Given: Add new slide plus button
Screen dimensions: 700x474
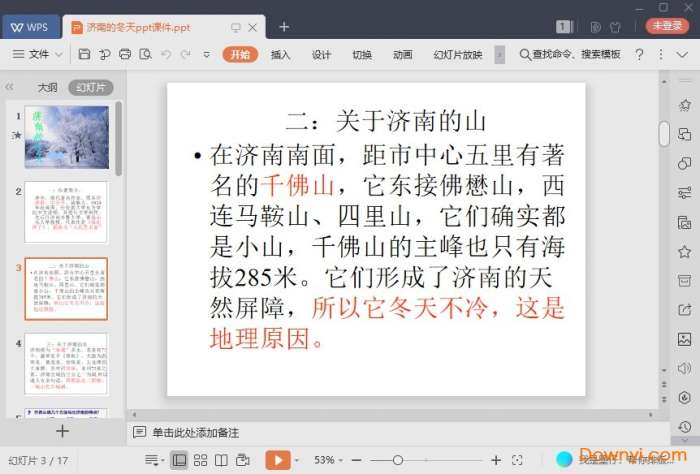Looking at the screenshot, I should 62,431.
